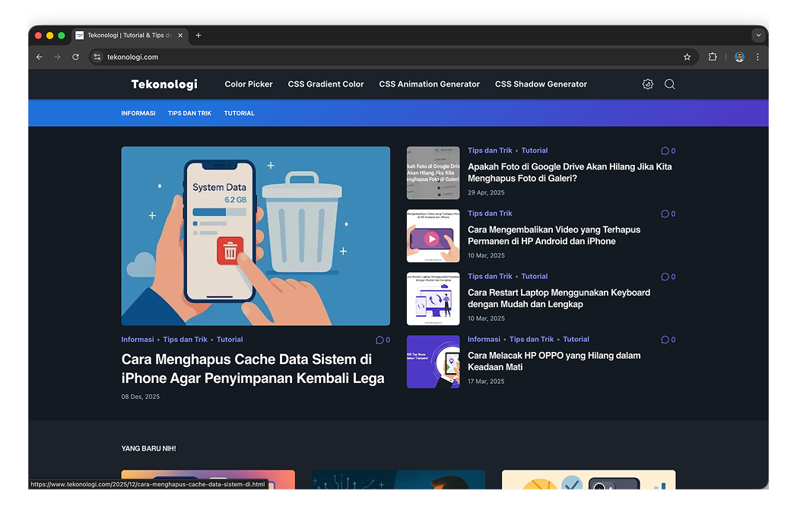Viewport: 797px width, 532px height.
Task: Reload the page with the refresh icon
Action: click(x=75, y=56)
